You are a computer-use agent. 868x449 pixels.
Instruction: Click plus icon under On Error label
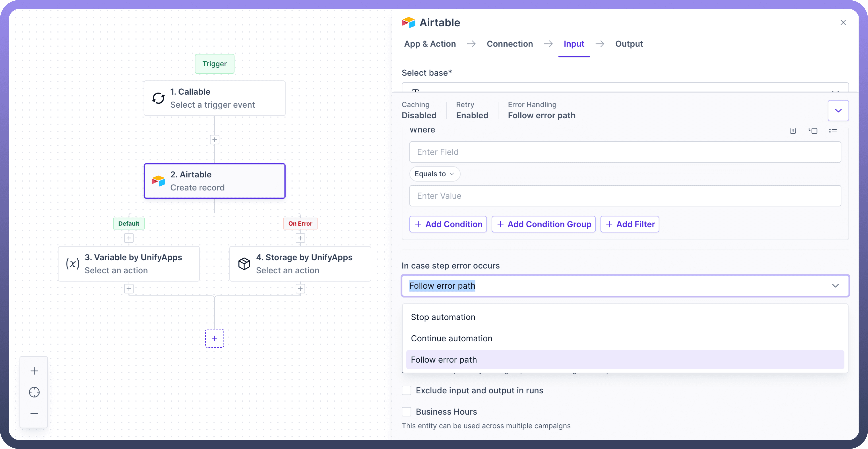pyautogui.click(x=300, y=238)
